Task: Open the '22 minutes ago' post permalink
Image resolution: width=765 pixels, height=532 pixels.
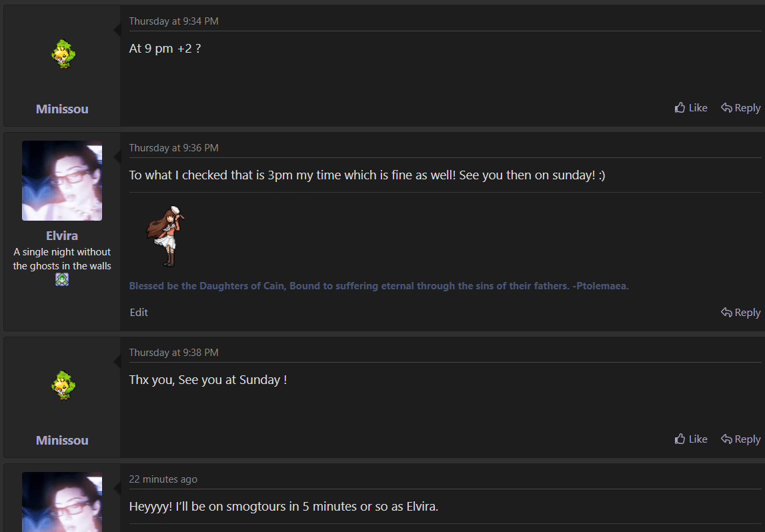Action: 163,479
